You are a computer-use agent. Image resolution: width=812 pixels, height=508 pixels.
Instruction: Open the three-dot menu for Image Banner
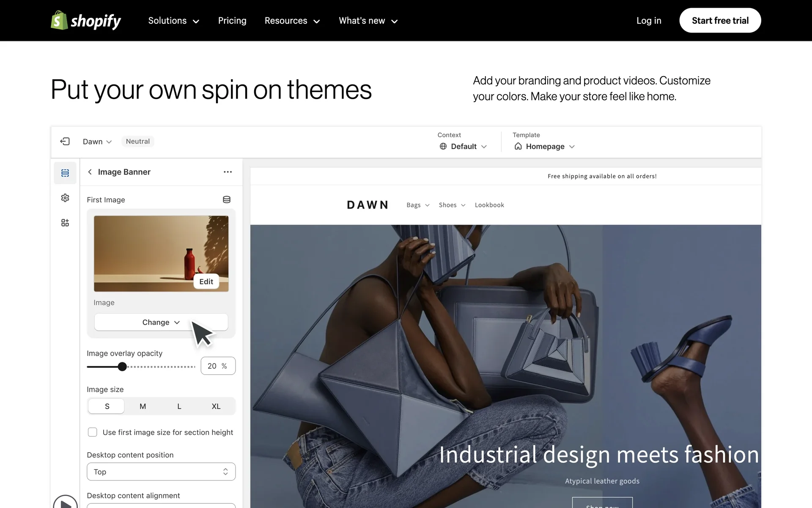click(228, 172)
